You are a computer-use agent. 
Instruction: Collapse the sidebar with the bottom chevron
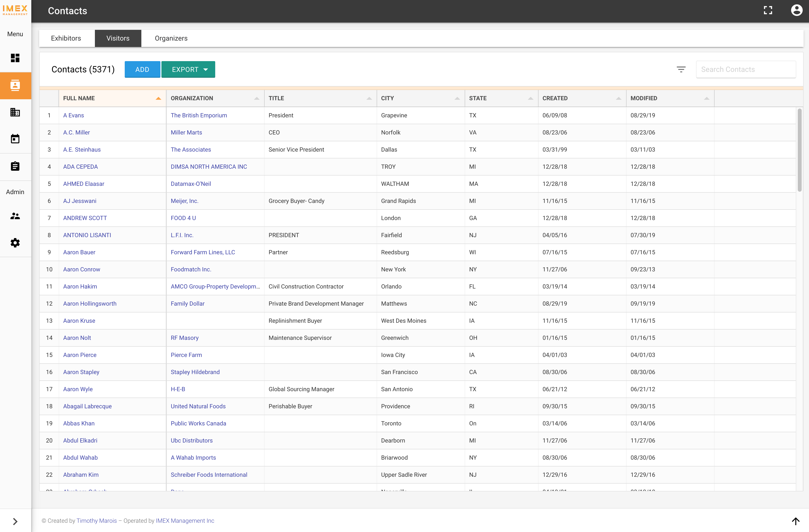click(x=15, y=521)
